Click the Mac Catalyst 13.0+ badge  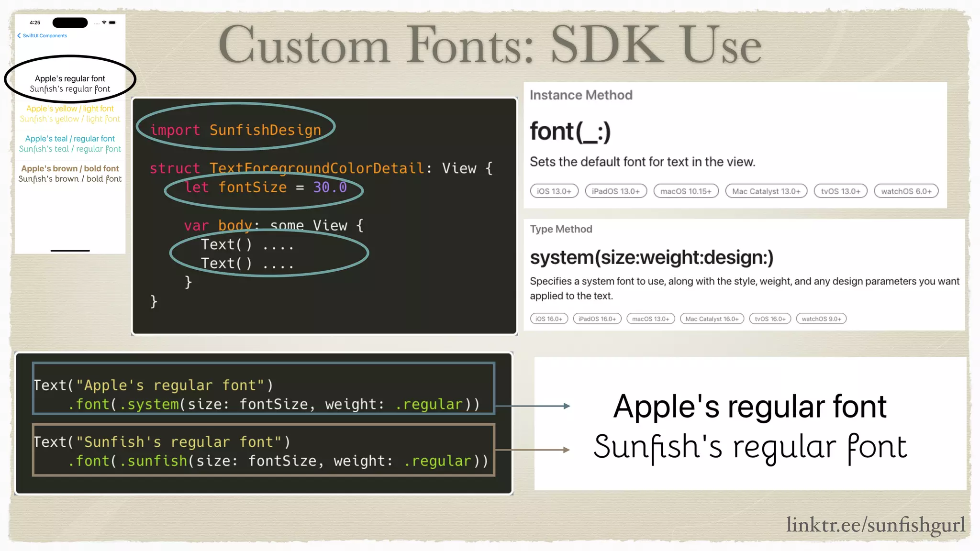pos(766,191)
